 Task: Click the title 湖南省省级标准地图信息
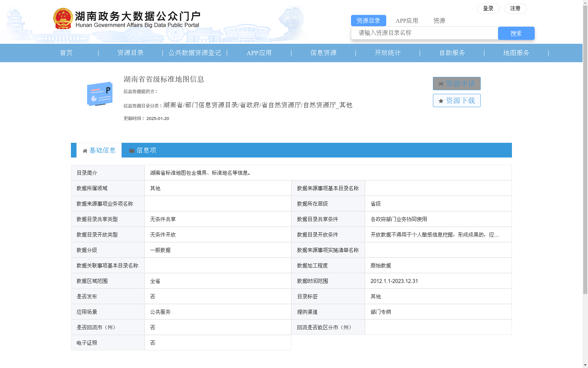(164, 79)
